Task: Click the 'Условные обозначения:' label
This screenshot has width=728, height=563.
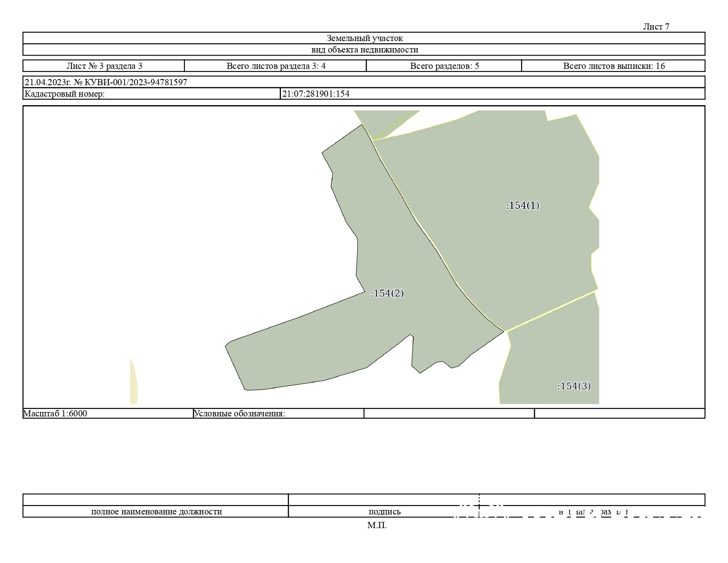Action: tap(240, 413)
